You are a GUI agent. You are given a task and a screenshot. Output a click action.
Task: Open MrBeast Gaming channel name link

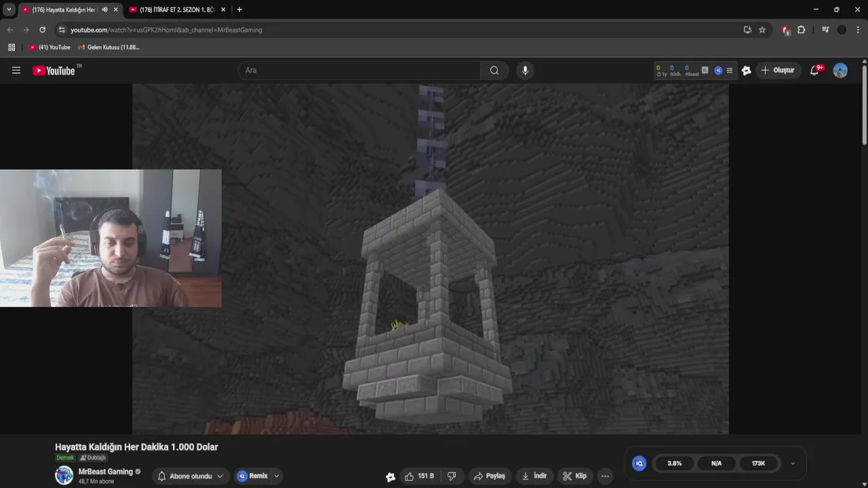coord(105,472)
